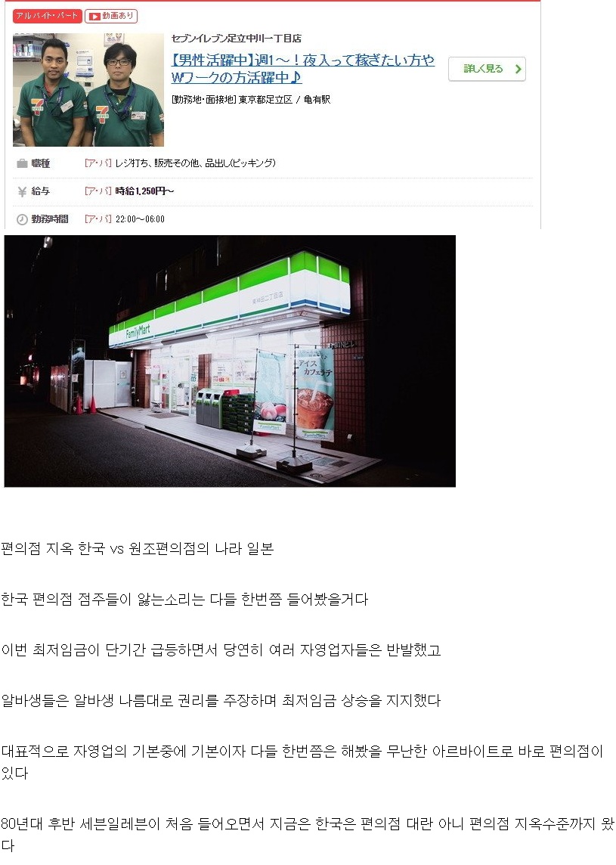
Task: Click the paragraph starting 80년대 후반 세븐일레븐이
Action: [308, 835]
